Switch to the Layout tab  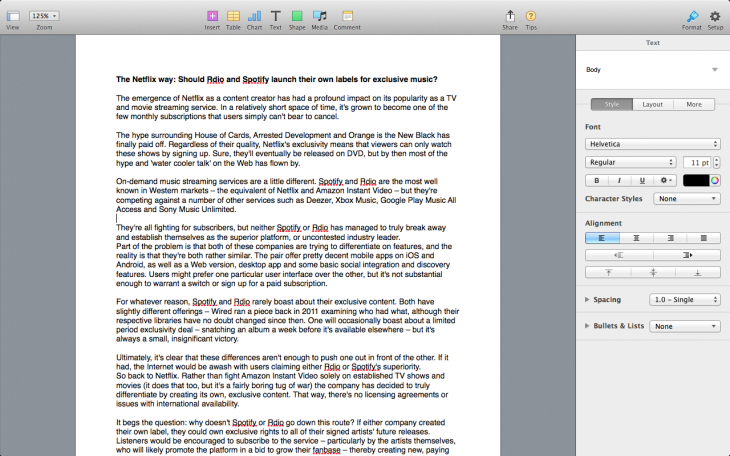click(x=652, y=104)
